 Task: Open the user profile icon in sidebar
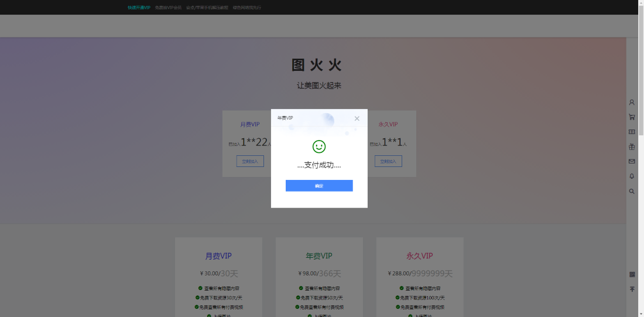click(x=632, y=103)
